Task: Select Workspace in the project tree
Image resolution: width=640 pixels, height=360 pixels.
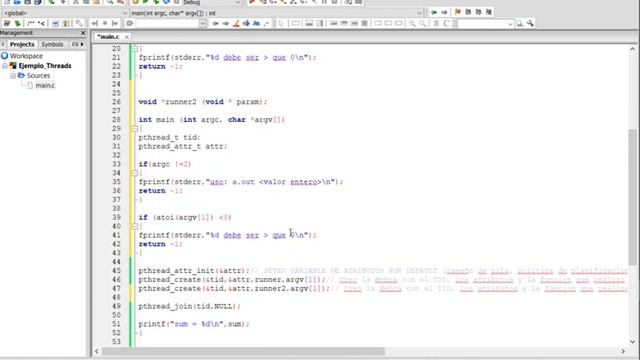Action: point(26,56)
